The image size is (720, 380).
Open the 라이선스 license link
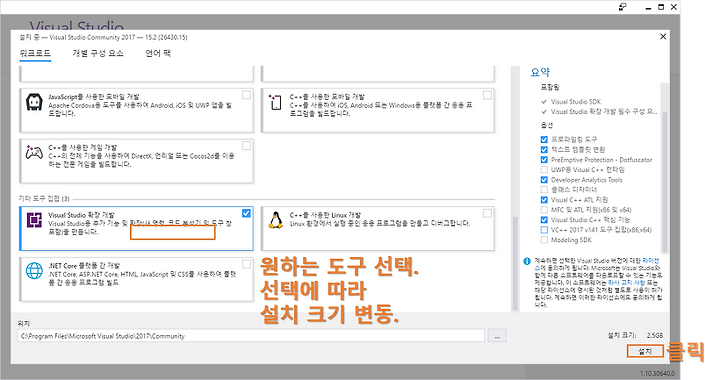(x=650, y=261)
